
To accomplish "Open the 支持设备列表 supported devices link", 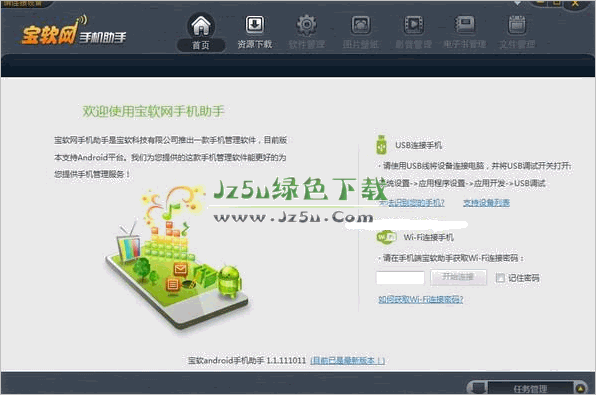I will [487, 203].
